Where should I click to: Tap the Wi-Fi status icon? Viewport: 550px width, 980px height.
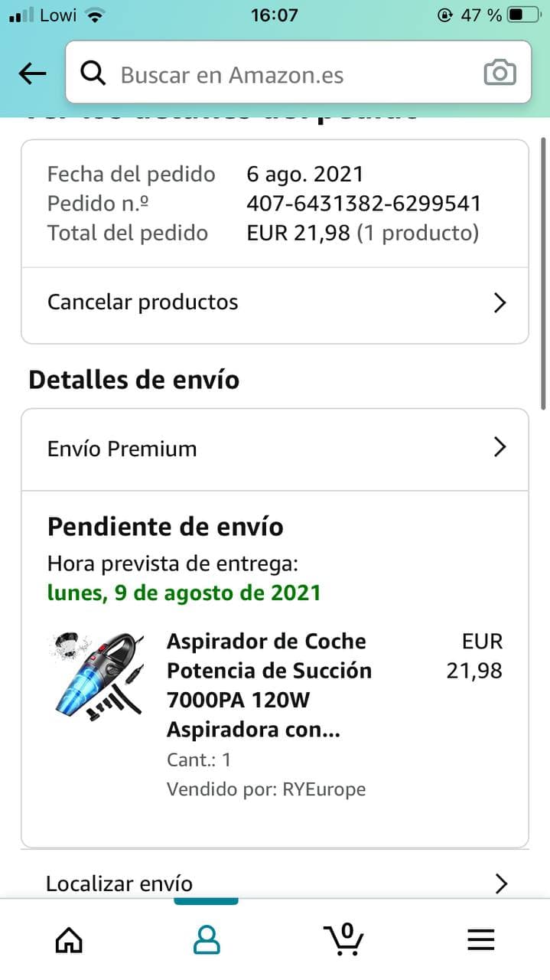[95, 15]
